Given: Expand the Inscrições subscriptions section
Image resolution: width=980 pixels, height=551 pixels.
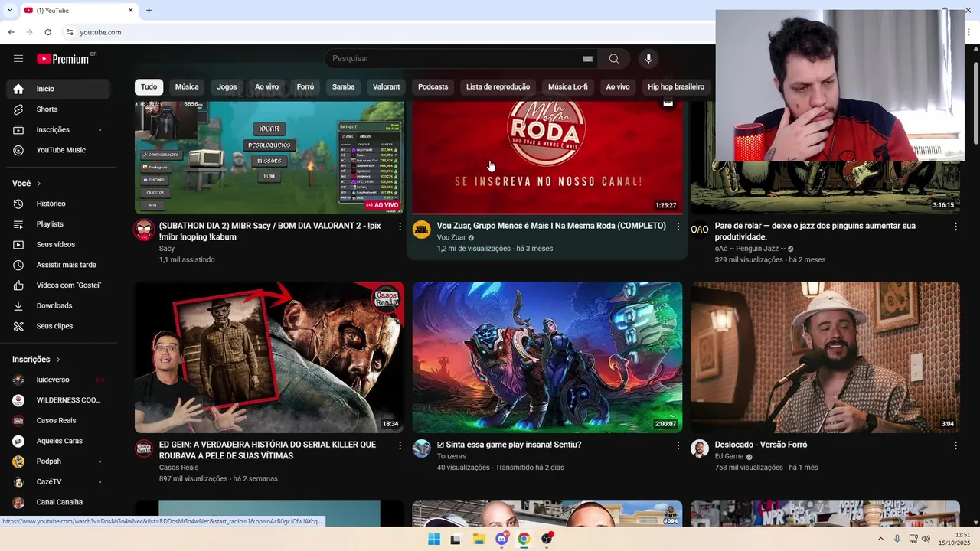Looking at the screenshot, I should pos(36,360).
